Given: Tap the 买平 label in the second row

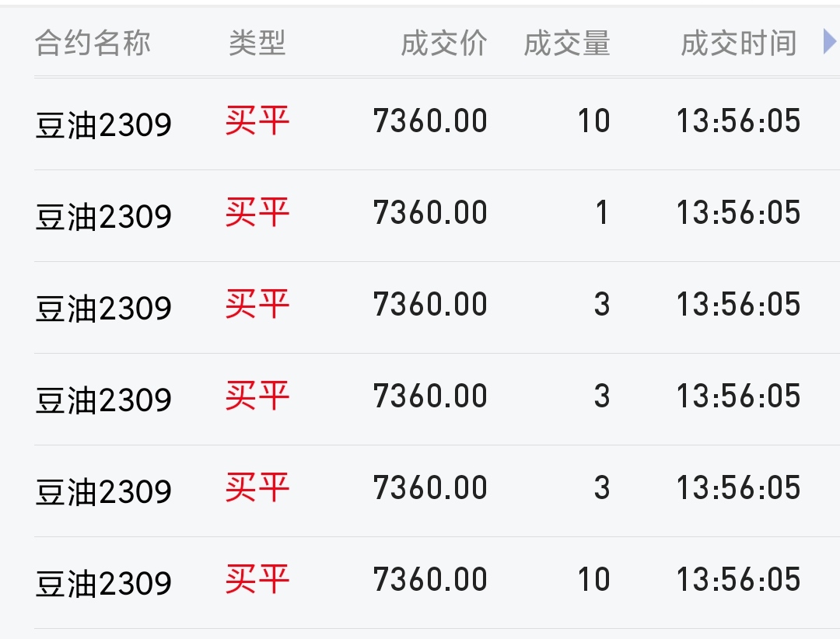Looking at the screenshot, I should point(257,212).
